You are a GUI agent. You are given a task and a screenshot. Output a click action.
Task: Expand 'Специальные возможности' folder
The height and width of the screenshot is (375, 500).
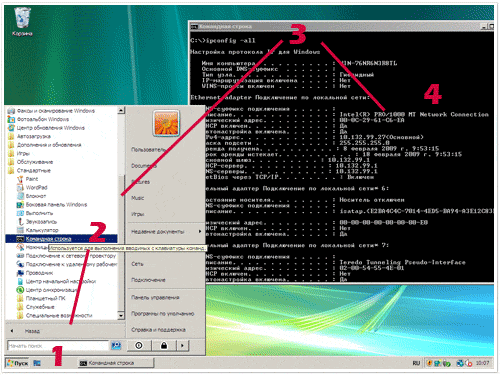pyautogui.click(x=55, y=316)
